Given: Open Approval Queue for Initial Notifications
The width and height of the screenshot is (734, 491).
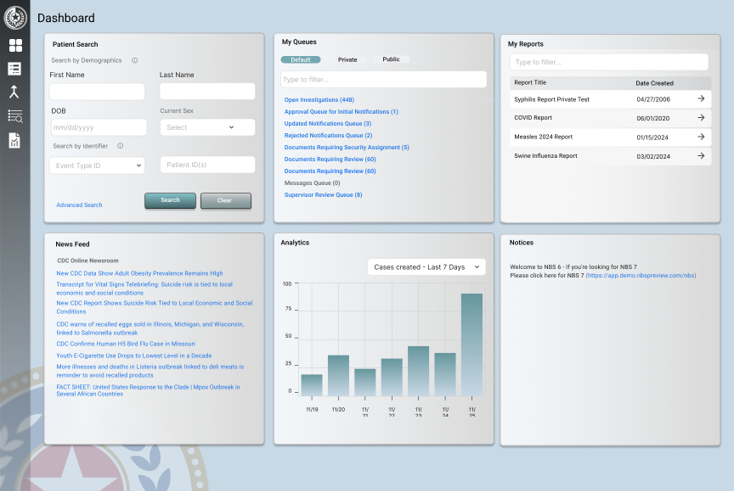Looking at the screenshot, I should [341, 112].
